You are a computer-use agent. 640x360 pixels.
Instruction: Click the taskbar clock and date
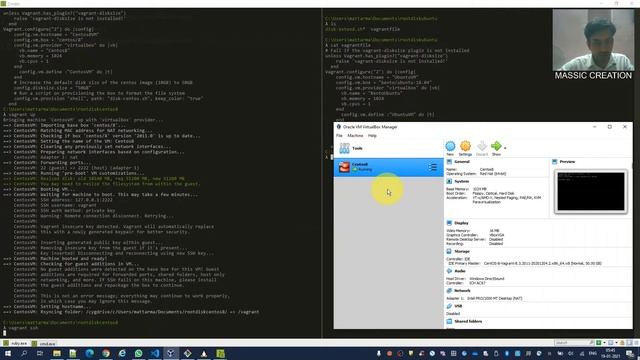(611, 353)
